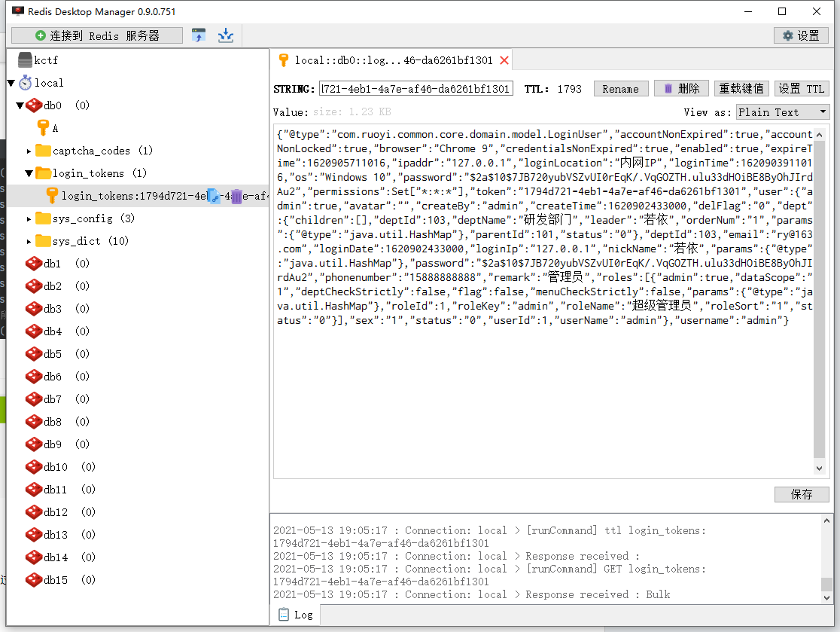Click the 设置 TTL button
This screenshot has width=840, height=632.
coord(802,88)
